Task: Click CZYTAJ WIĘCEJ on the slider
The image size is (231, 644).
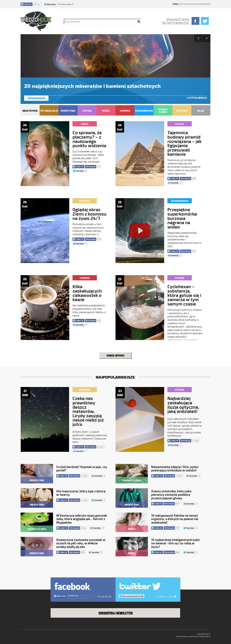Action: 197,98
